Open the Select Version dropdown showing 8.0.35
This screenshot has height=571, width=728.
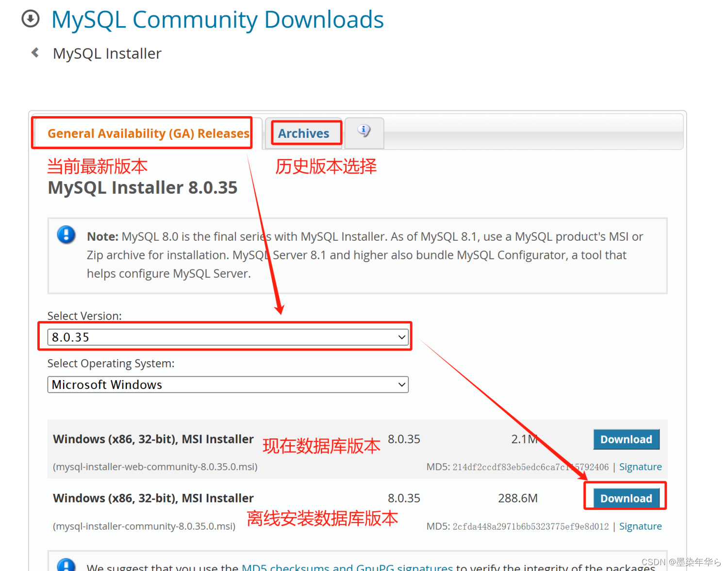(228, 337)
